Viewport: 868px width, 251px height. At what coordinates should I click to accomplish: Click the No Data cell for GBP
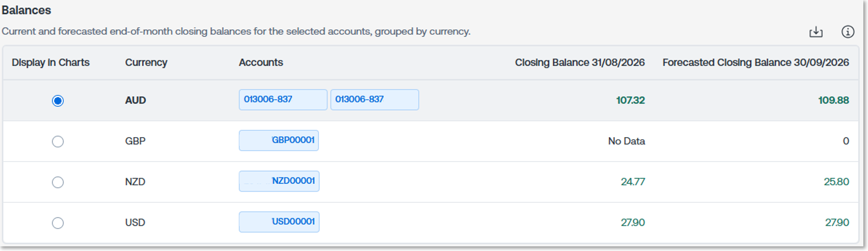627,141
